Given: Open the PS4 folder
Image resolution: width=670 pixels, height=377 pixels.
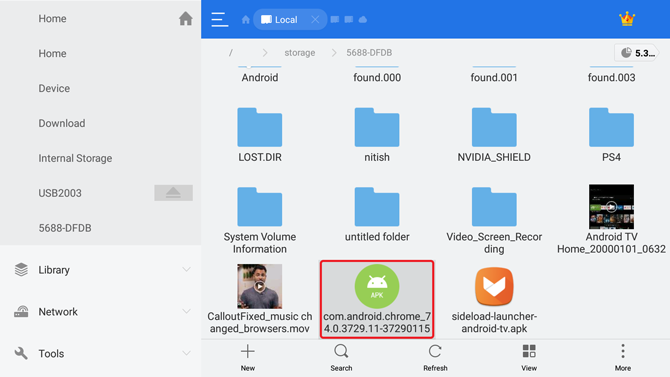Looking at the screenshot, I should (x=611, y=135).
